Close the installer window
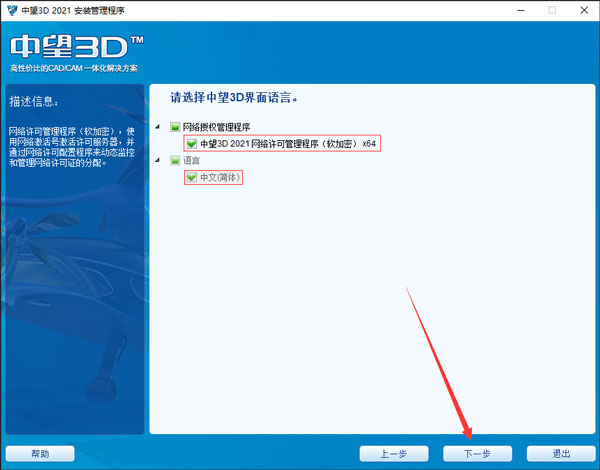 click(x=584, y=10)
